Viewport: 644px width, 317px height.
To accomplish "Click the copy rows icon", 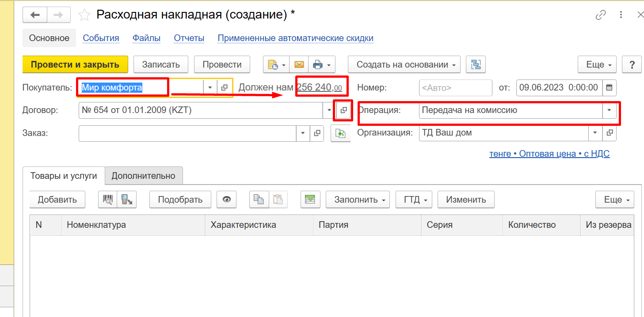I will click(x=259, y=200).
